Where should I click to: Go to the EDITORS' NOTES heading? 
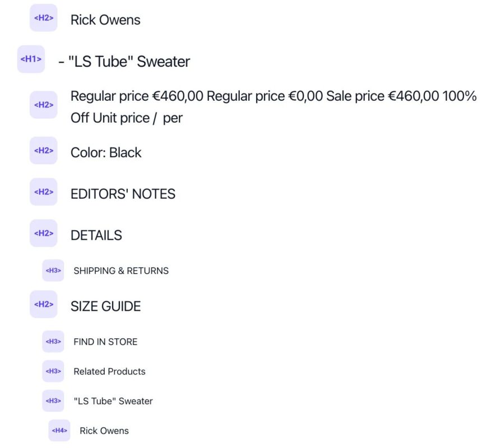(123, 194)
